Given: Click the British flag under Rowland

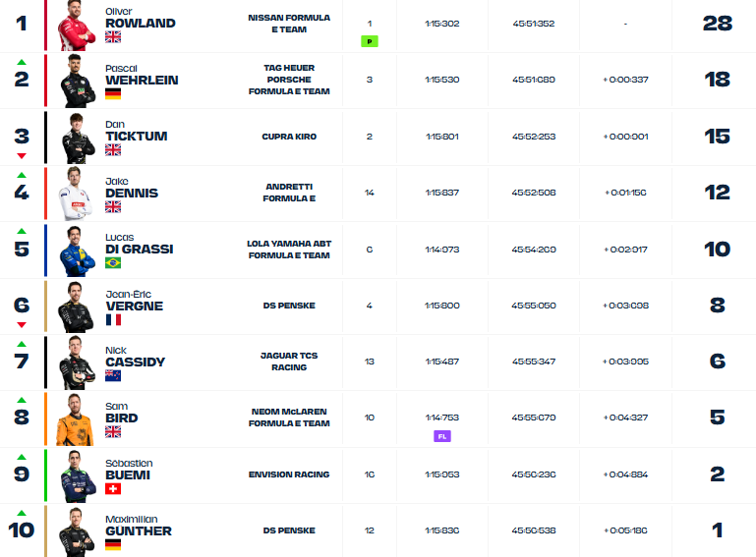Looking at the screenshot, I should coord(113,37).
